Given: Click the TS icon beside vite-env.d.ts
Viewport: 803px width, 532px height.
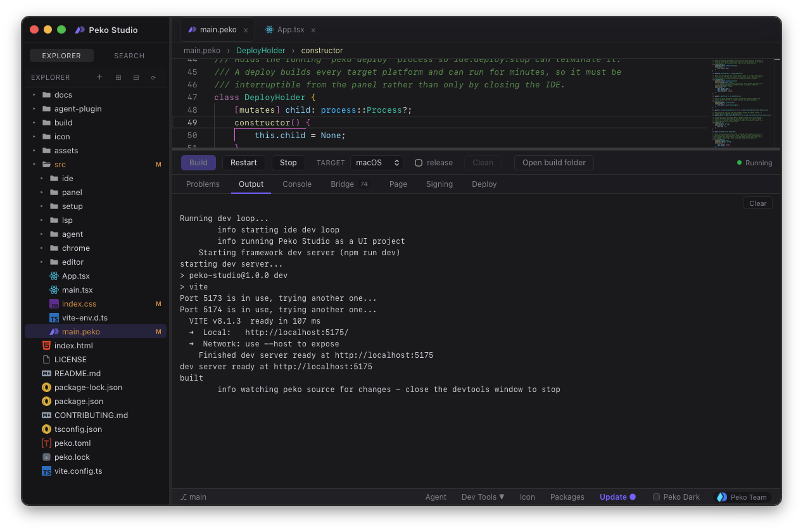Looking at the screenshot, I should [54, 318].
